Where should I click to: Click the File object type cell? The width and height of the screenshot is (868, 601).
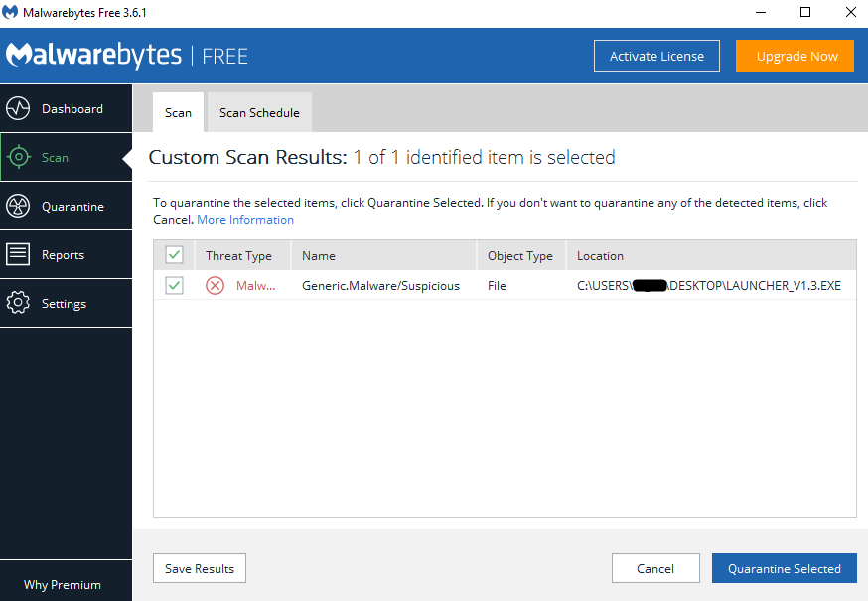[498, 286]
